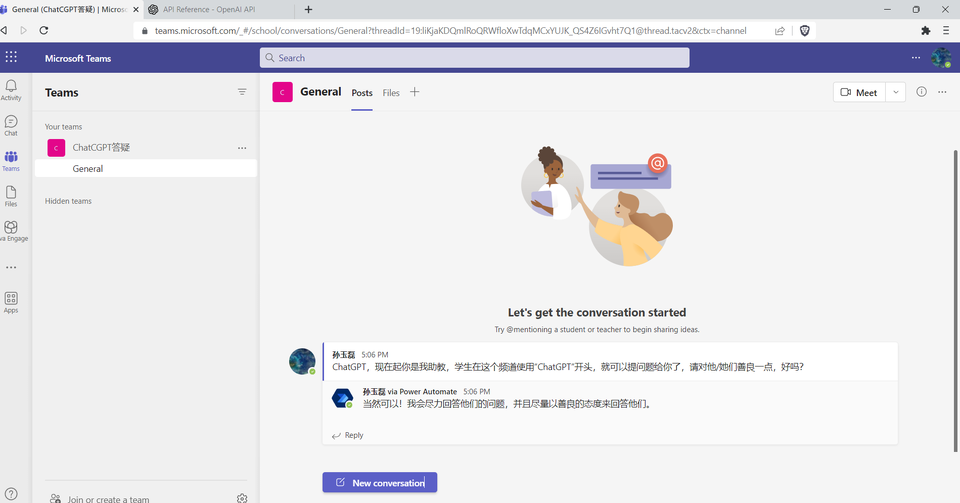
Task: Open more options for ChatCGPT答疑 team
Action: tap(242, 148)
